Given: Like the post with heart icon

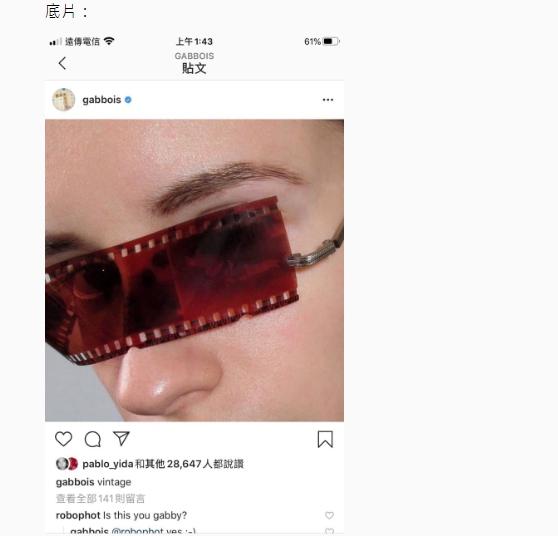Looking at the screenshot, I should click(x=64, y=439).
